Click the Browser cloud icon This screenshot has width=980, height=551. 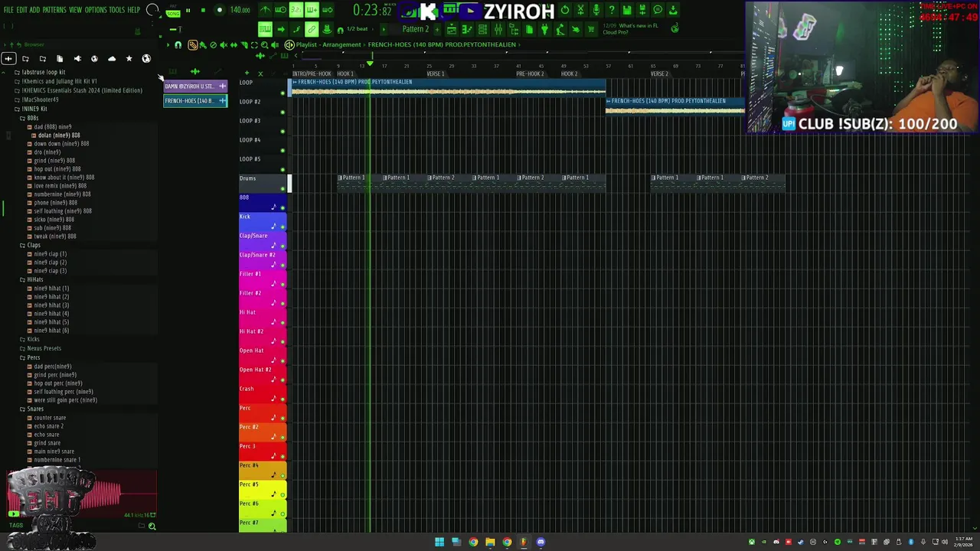[112, 58]
